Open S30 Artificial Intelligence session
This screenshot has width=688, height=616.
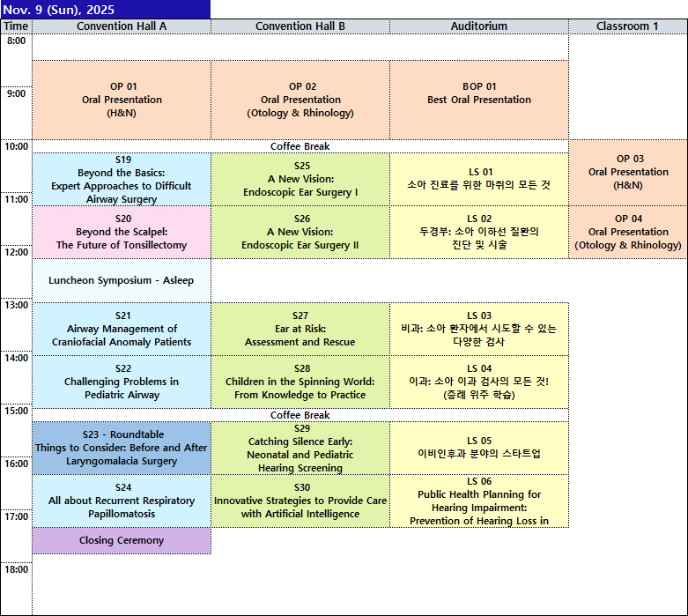pos(300,501)
